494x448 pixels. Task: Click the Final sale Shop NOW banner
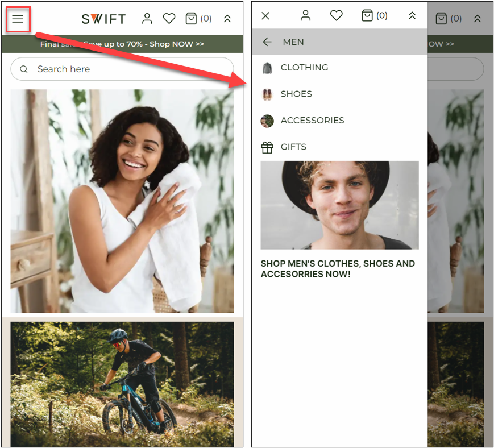click(x=122, y=44)
